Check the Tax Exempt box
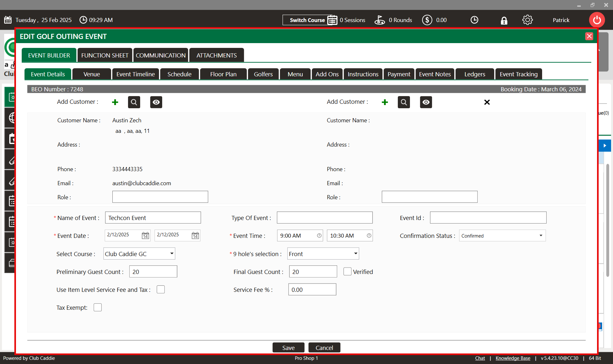This screenshot has height=364, width=613. pos(97,307)
